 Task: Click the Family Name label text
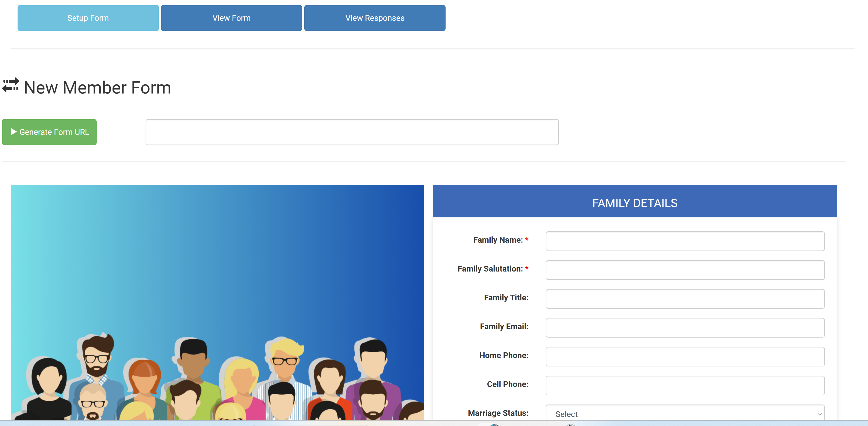[x=498, y=240]
